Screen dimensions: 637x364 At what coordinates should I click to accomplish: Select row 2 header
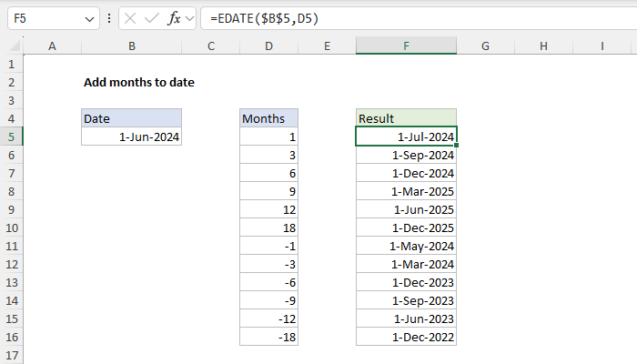pyautogui.click(x=11, y=82)
